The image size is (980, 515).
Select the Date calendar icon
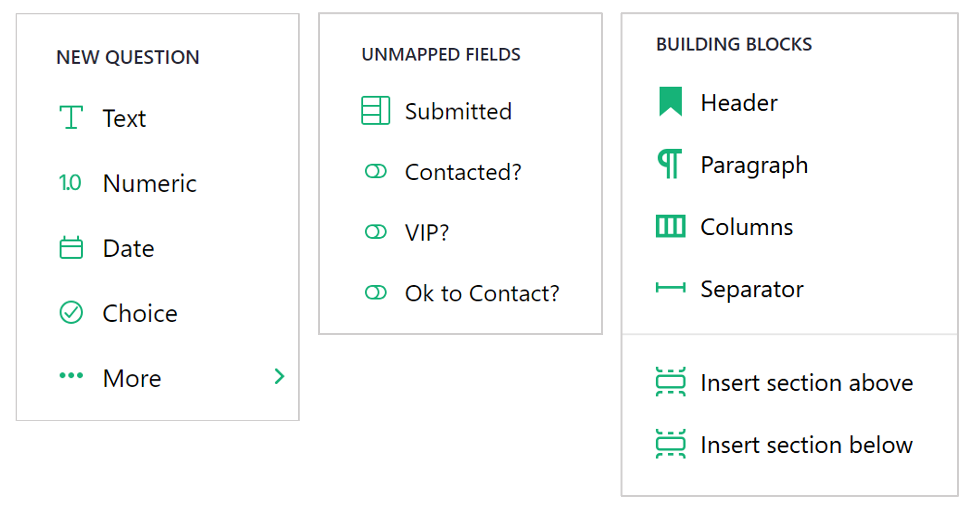tap(71, 247)
